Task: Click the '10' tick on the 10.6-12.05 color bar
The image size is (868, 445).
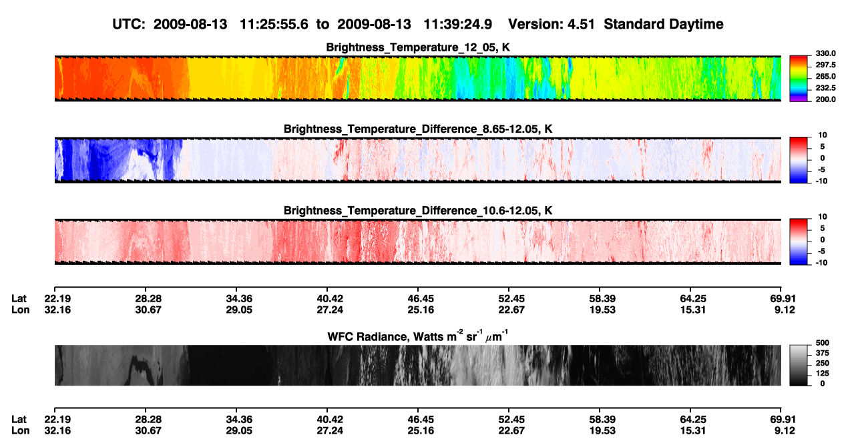Action: click(824, 217)
